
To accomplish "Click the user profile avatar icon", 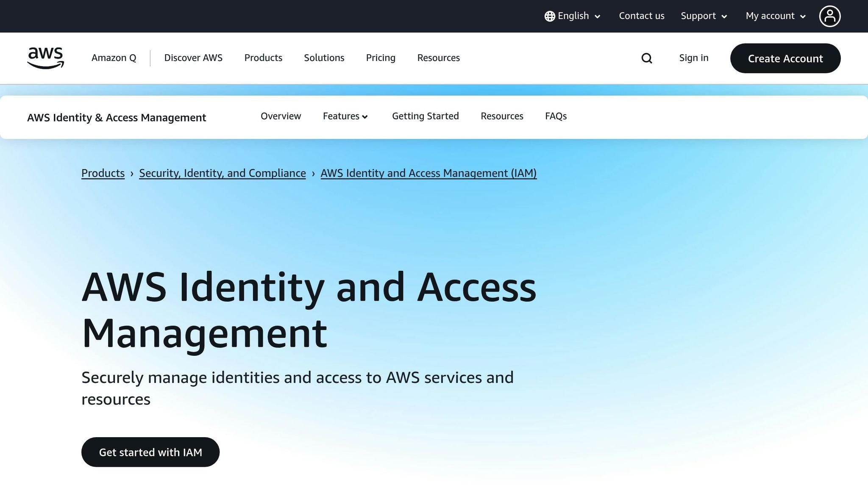I will [830, 16].
